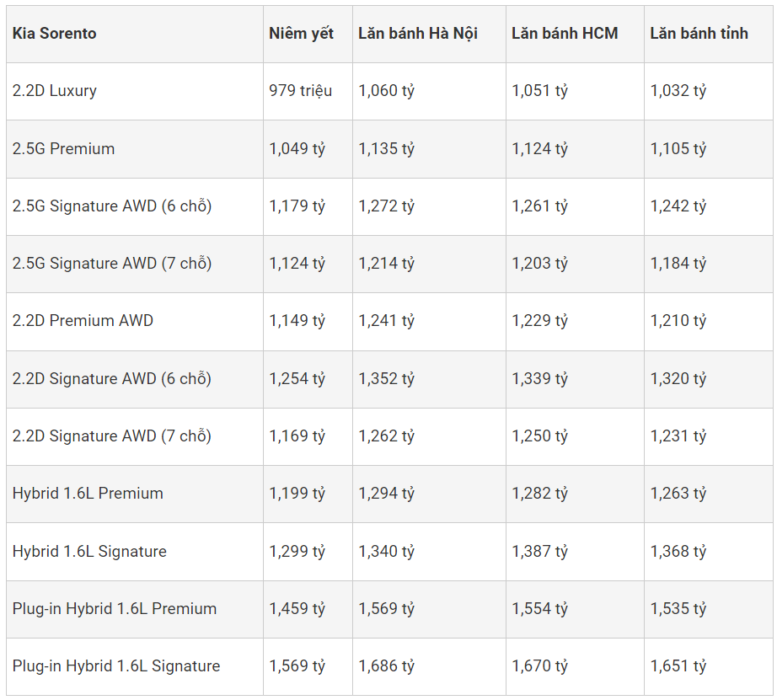Click the Kia Sorento column header
Screen dimensions: 777x700
55,34
